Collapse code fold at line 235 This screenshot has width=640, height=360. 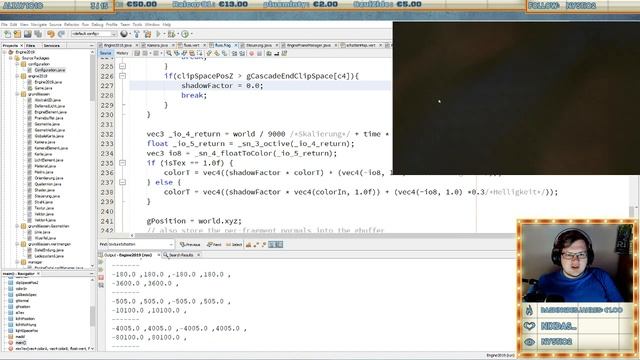(122, 163)
